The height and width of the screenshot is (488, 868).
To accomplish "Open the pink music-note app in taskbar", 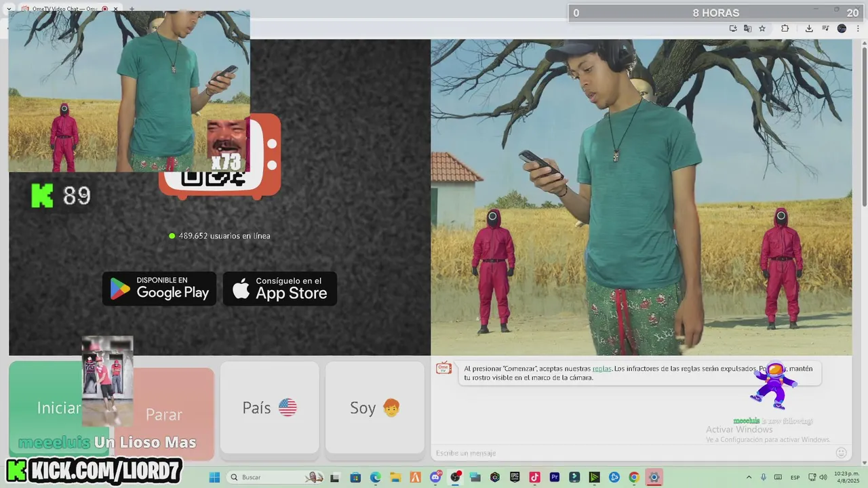I will coord(534,477).
